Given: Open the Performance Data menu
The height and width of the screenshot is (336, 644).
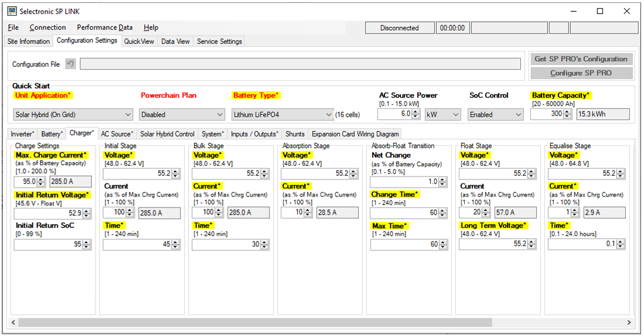Looking at the screenshot, I should [x=105, y=28].
